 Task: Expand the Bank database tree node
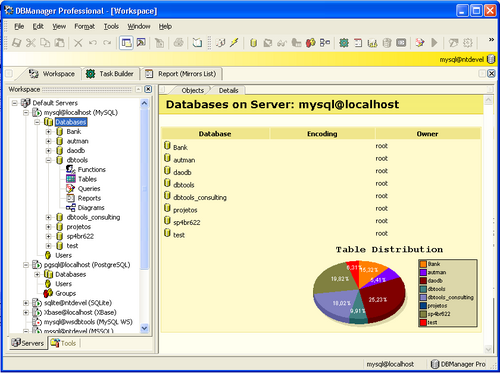[x=49, y=132]
